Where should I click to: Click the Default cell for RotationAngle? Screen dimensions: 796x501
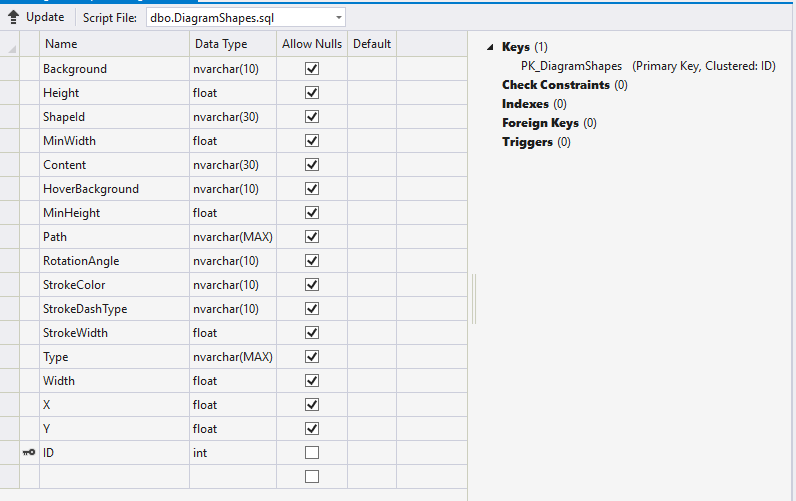[372, 261]
